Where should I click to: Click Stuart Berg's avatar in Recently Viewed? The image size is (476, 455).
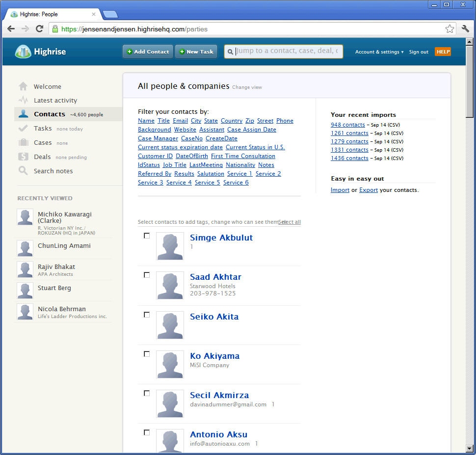click(x=25, y=291)
